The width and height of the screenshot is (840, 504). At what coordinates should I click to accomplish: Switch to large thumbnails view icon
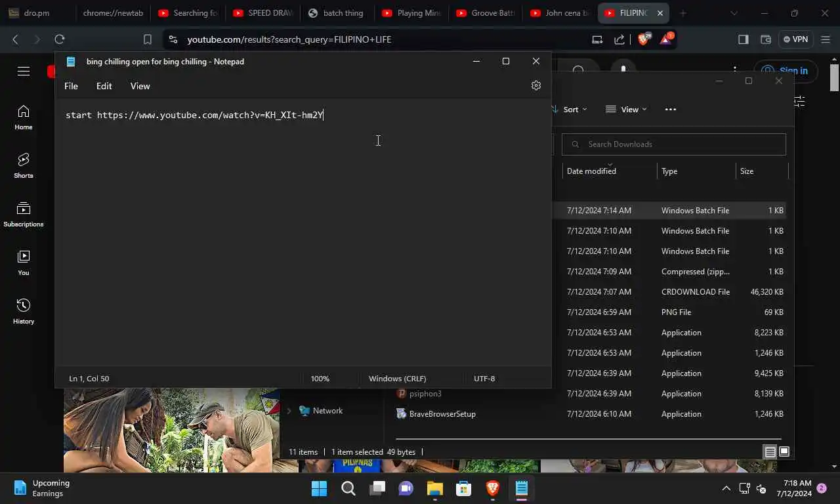coord(784,452)
